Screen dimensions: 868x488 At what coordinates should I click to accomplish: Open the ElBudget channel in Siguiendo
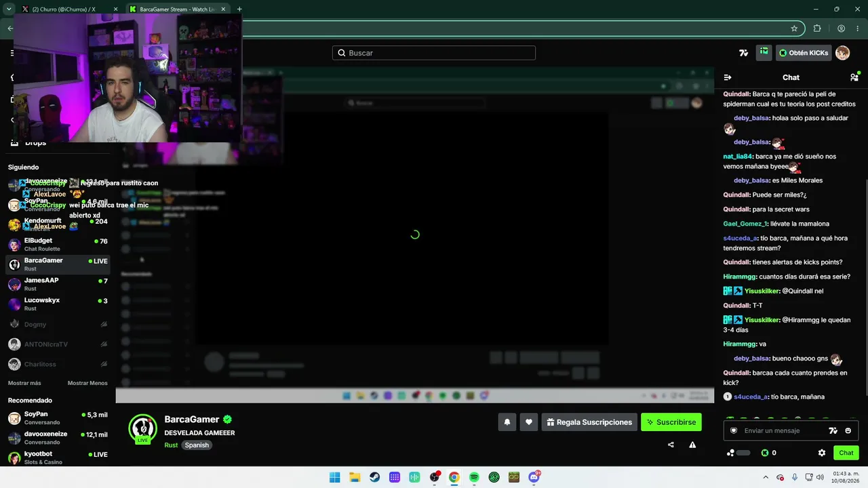click(58, 245)
